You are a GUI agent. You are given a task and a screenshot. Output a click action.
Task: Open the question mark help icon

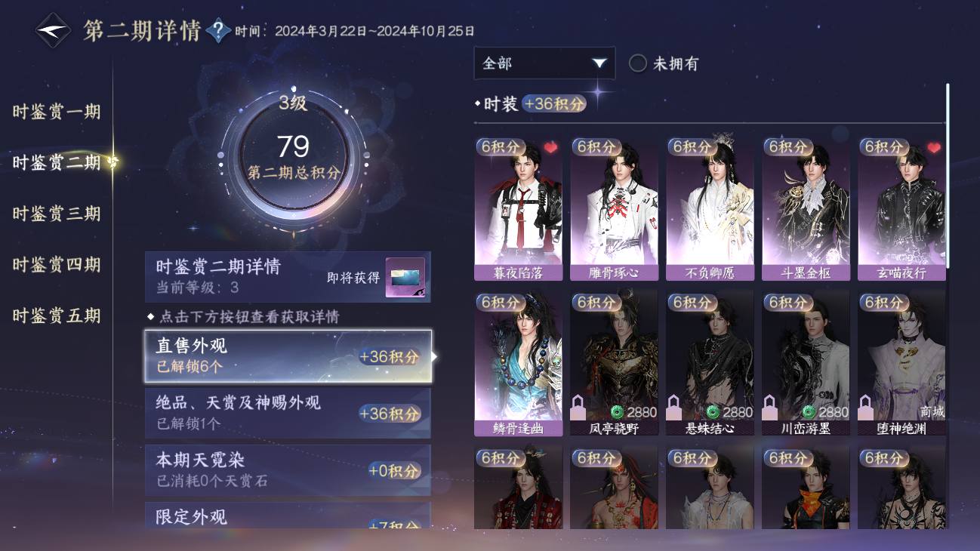pyautogui.click(x=218, y=31)
